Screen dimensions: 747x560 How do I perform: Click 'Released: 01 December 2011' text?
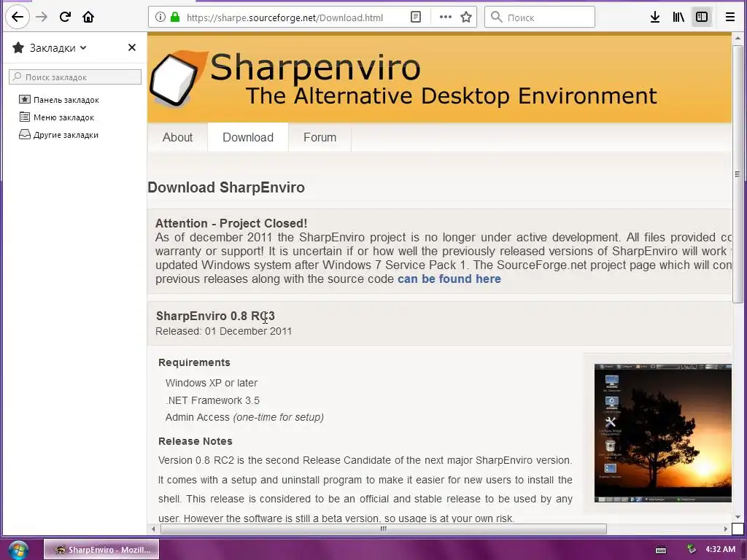tap(223, 331)
